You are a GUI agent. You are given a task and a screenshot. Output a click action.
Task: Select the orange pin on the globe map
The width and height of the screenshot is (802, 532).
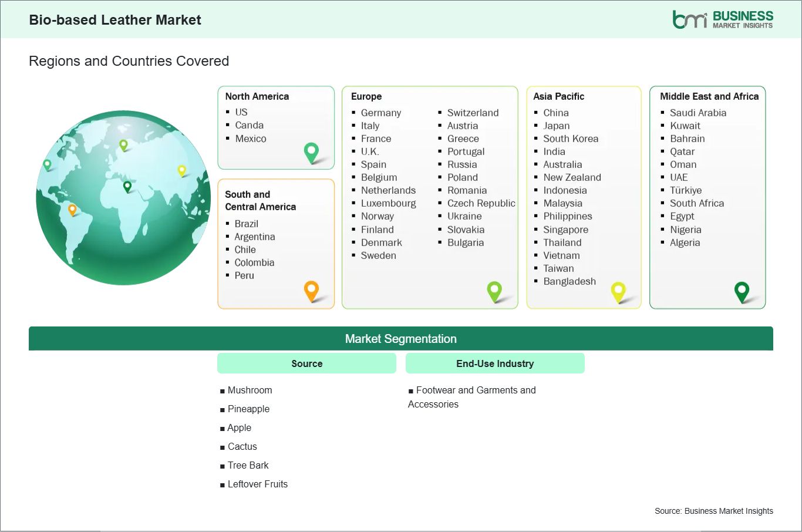coord(73,208)
